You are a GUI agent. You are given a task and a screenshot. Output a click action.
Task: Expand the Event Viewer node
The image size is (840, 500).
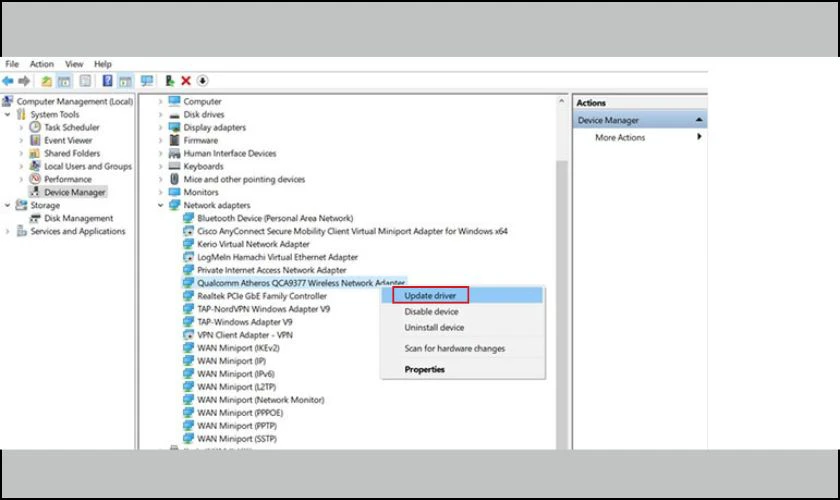pos(21,140)
